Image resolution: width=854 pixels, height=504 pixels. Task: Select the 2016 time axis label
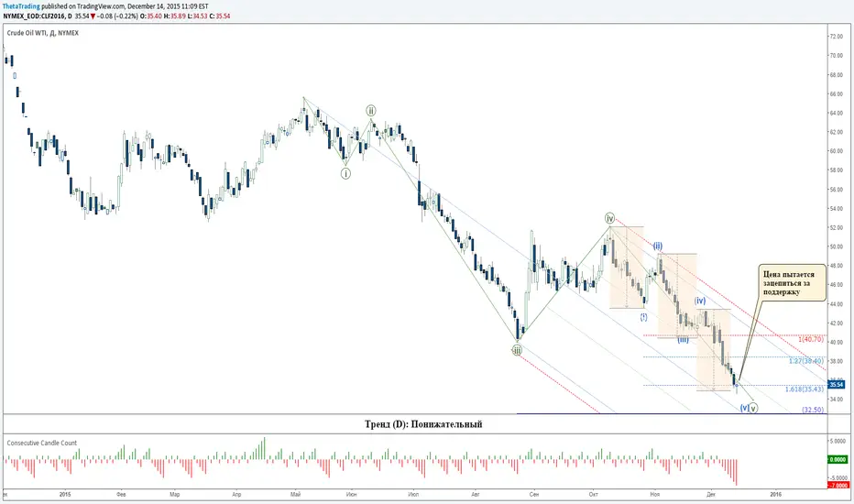775,495
